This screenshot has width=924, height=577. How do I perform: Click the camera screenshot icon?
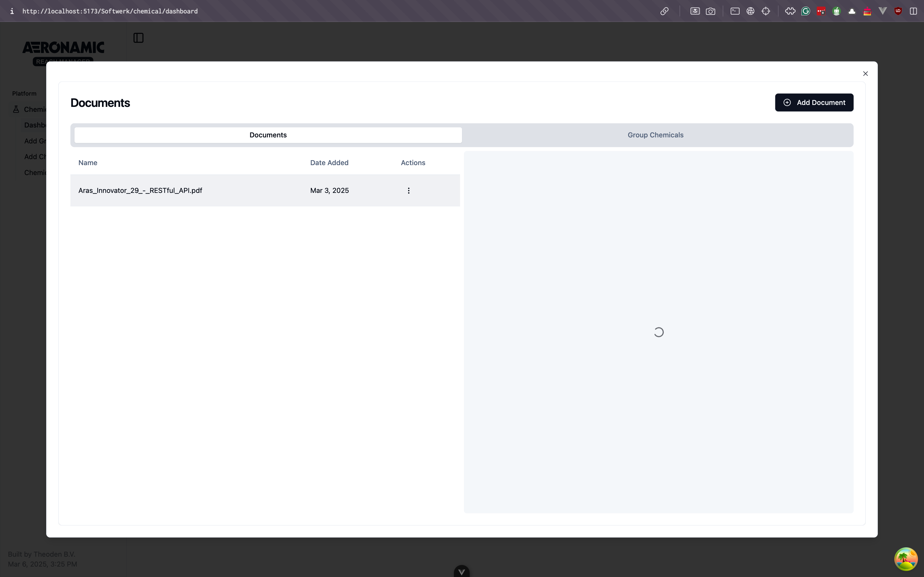click(710, 11)
